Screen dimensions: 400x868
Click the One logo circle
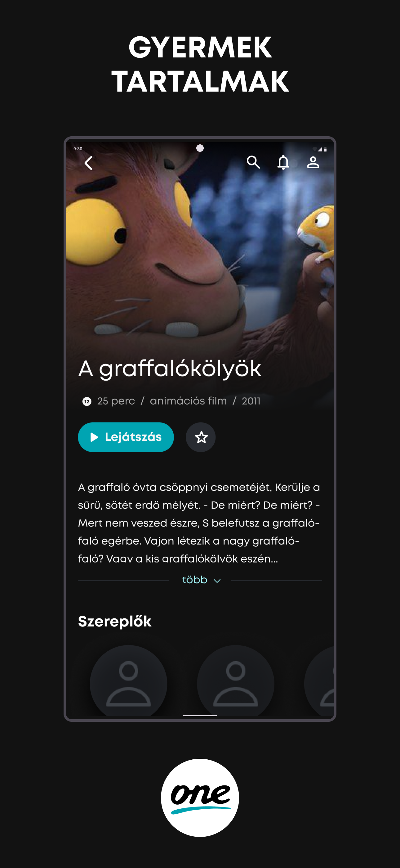(200, 798)
